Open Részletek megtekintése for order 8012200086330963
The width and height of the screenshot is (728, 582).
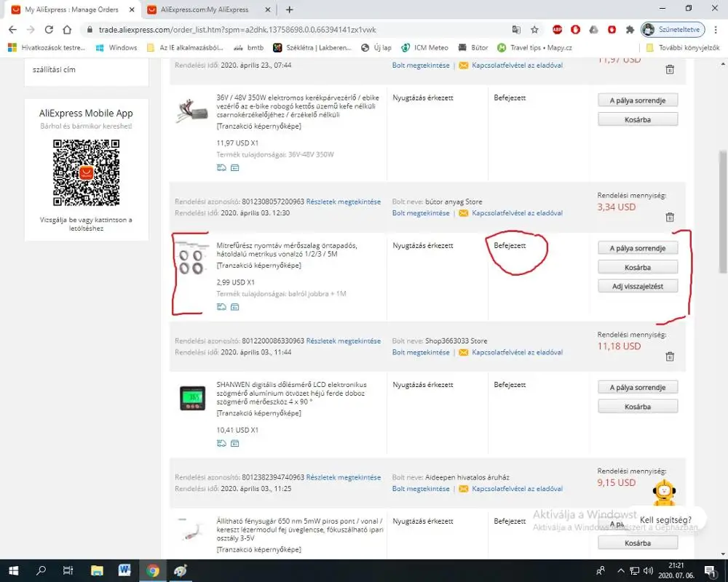click(x=343, y=341)
